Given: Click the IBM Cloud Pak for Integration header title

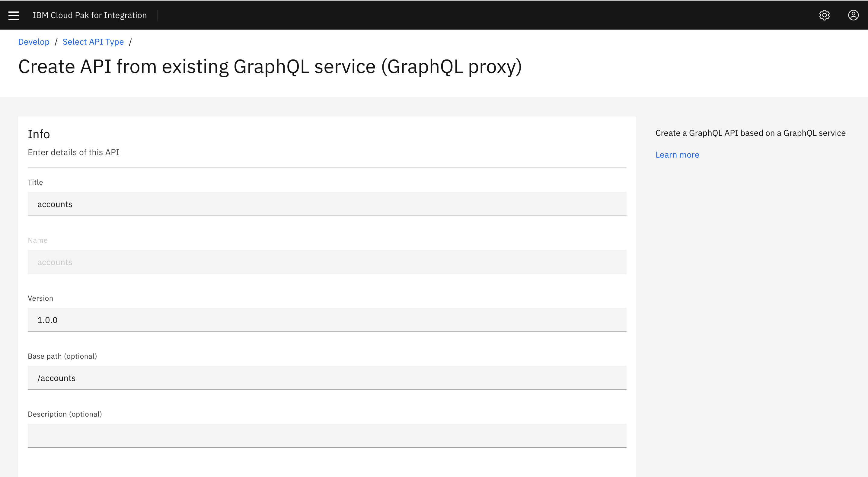Looking at the screenshot, I should [x=90, y=15].
